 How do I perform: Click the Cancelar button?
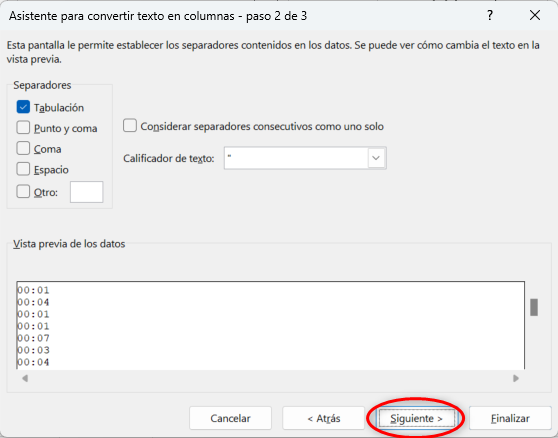[230, 418]
